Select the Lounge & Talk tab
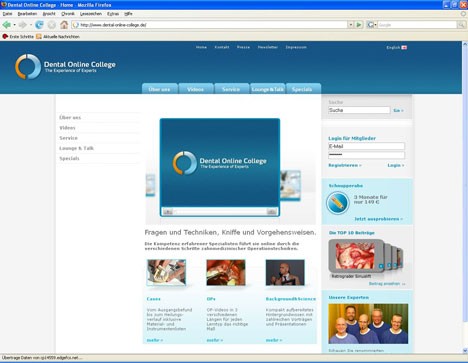The image size is (468, 363). click(268, 89)
